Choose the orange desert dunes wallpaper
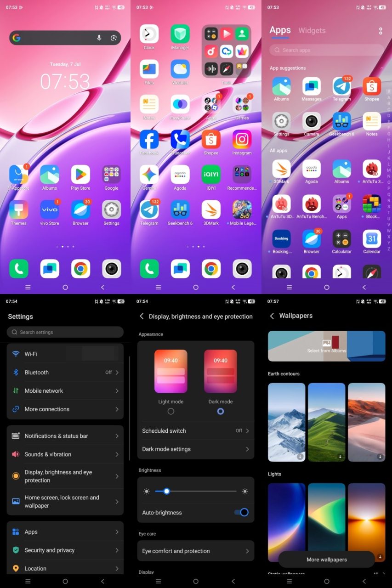Image resolution: width=392 pixels, height=588 pixels. [x=367, y=422]
